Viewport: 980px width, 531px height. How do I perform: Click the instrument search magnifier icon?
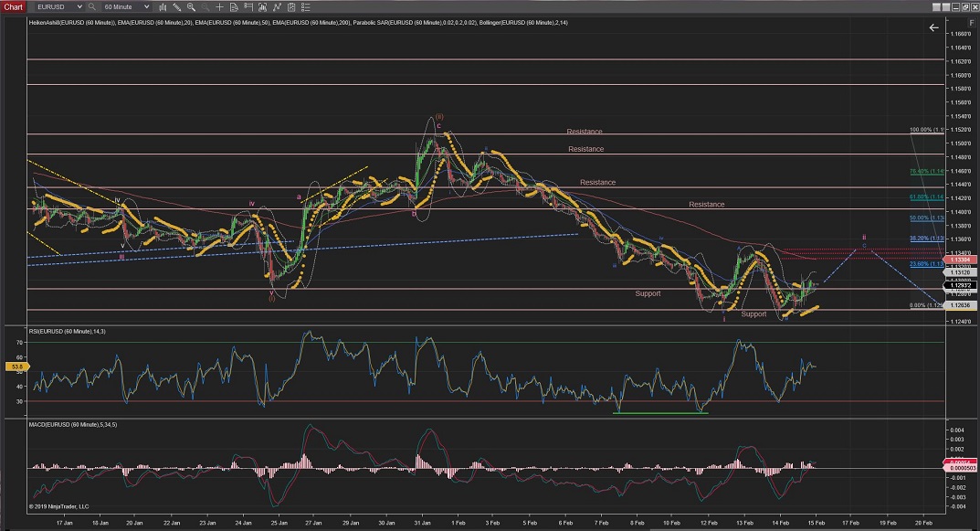pyautogui.click(x=91, y=6)
